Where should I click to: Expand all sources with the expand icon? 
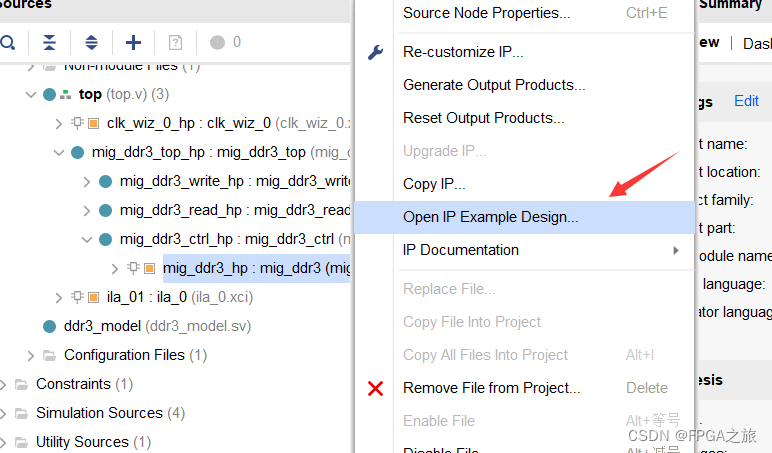pyautogui.click(x=91, y=43)
